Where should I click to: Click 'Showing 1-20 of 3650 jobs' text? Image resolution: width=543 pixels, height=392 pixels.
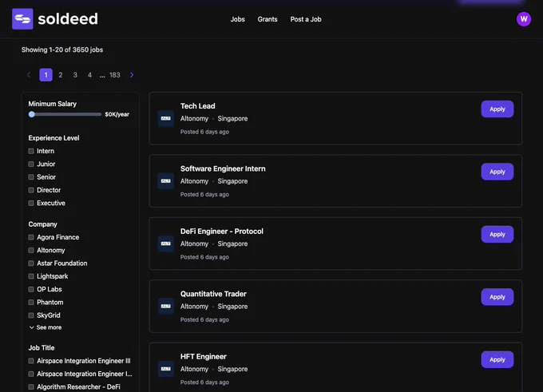tap(62, 49)
